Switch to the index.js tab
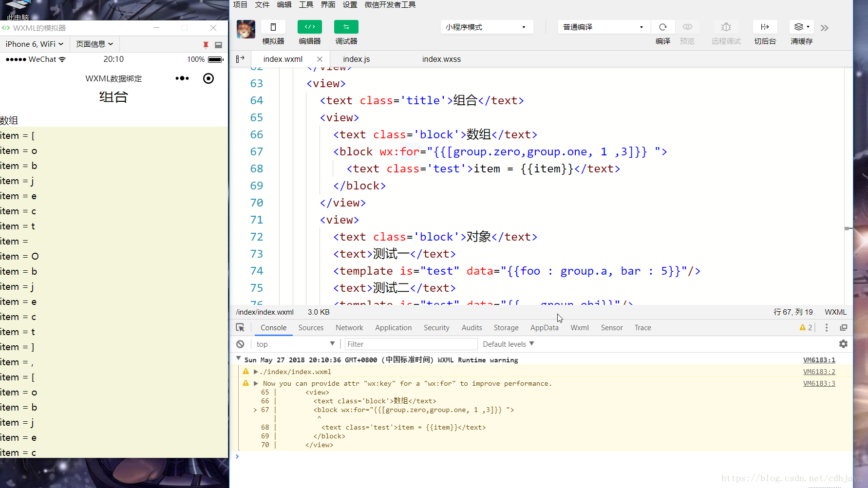 coord(357,59)
